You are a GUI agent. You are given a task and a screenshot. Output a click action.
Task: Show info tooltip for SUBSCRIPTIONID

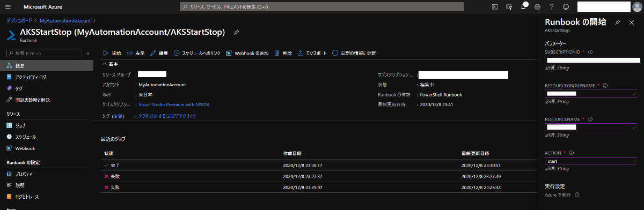(x=590, y=52)
